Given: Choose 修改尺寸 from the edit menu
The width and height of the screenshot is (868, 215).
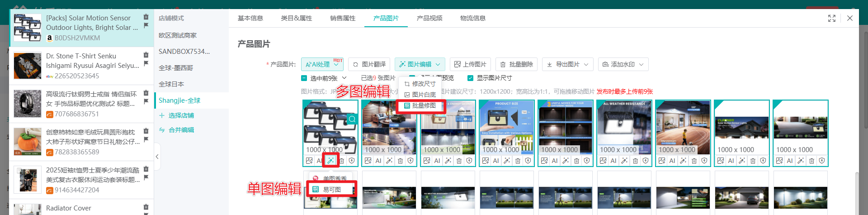Looking at the screenshot, I should tap(420, 84).
